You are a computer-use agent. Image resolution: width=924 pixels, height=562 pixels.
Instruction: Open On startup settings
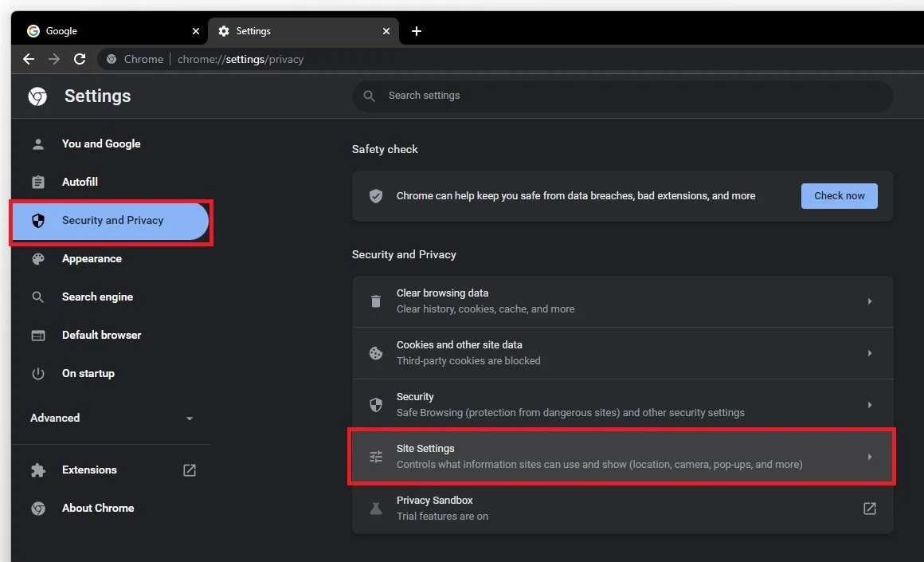click(110, 374)
